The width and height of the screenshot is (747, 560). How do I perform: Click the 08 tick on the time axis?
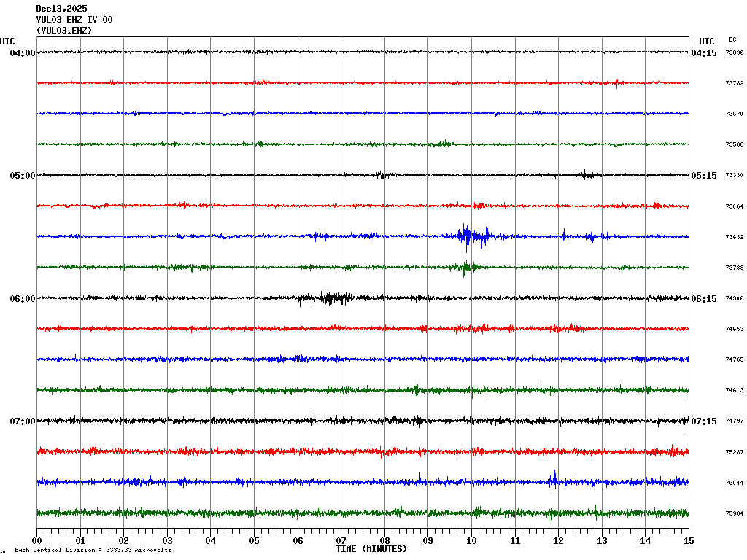(384, 541)
